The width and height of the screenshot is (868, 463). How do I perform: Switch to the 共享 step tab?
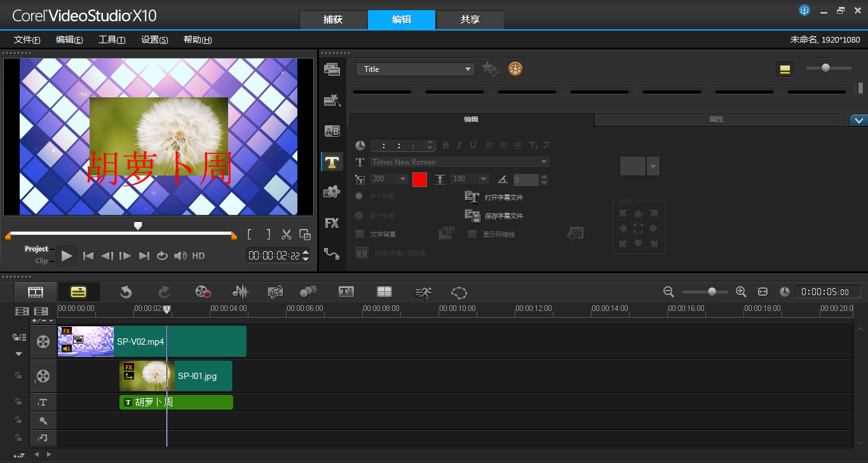pyautogui.click(x=470, y=20)
